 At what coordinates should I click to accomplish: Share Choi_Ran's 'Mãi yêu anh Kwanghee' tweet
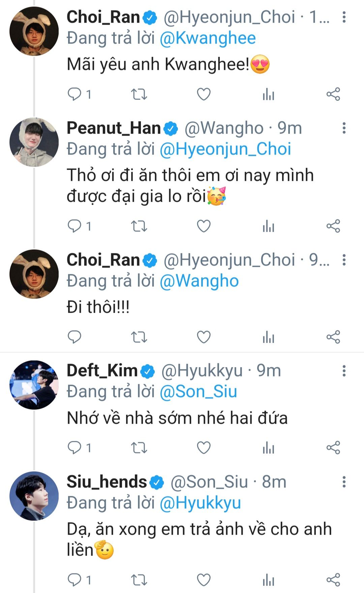click(x=333, y=94)
